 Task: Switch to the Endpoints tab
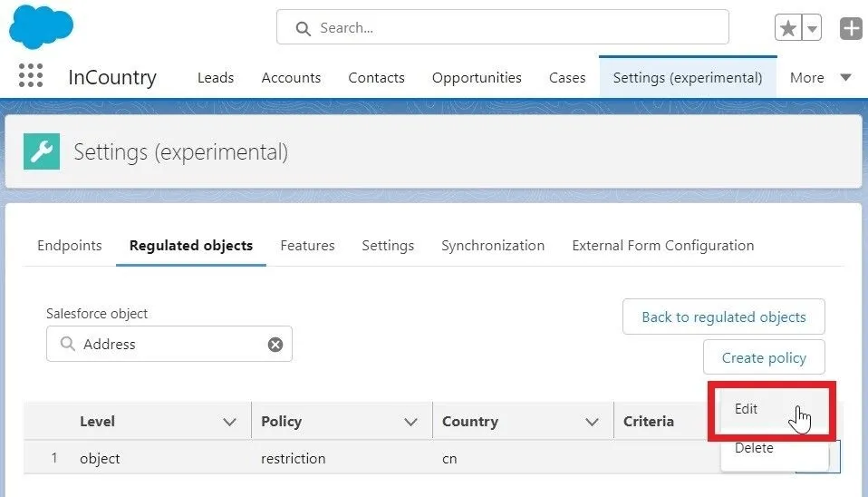click(70, 246)
